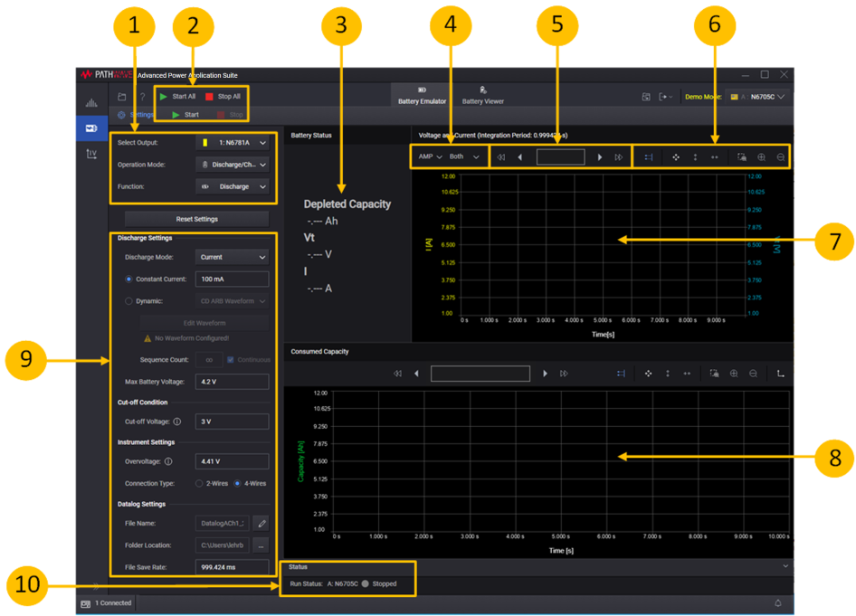Select the 2-Wires connection type
This screenshot has width=856, height=616.
[x=199, y=483]
